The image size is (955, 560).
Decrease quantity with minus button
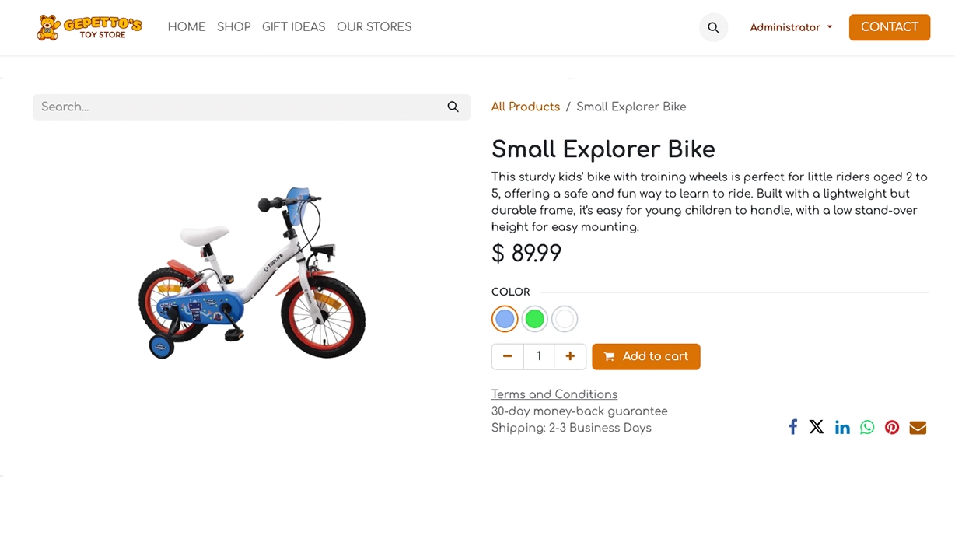tap(508, 356)
